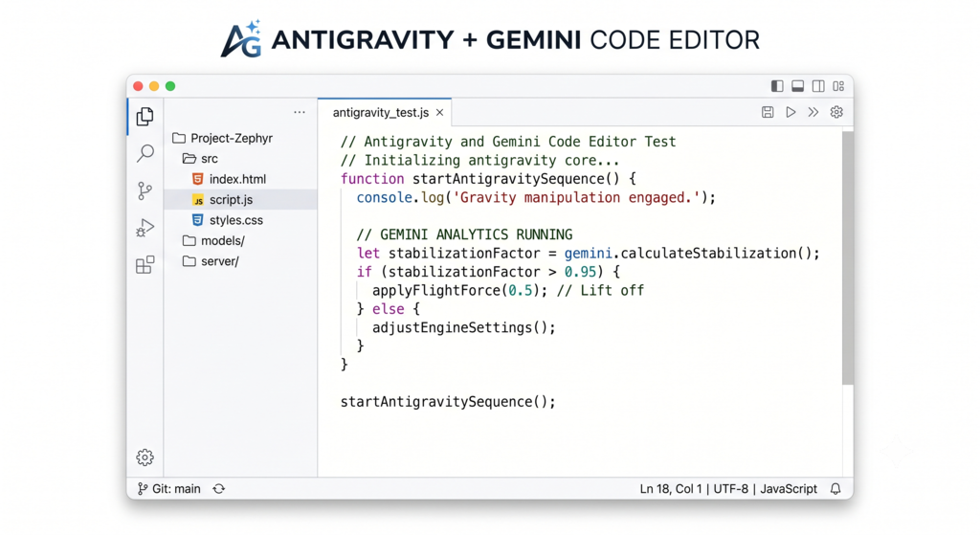Click the HTML5 icon beside index.html

tap(197, 179)
